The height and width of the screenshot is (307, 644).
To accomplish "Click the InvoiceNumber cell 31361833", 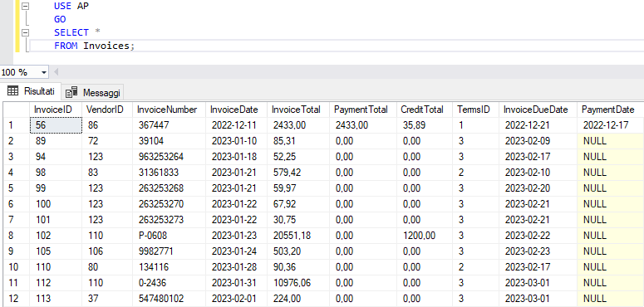I will tap(169, 173).
